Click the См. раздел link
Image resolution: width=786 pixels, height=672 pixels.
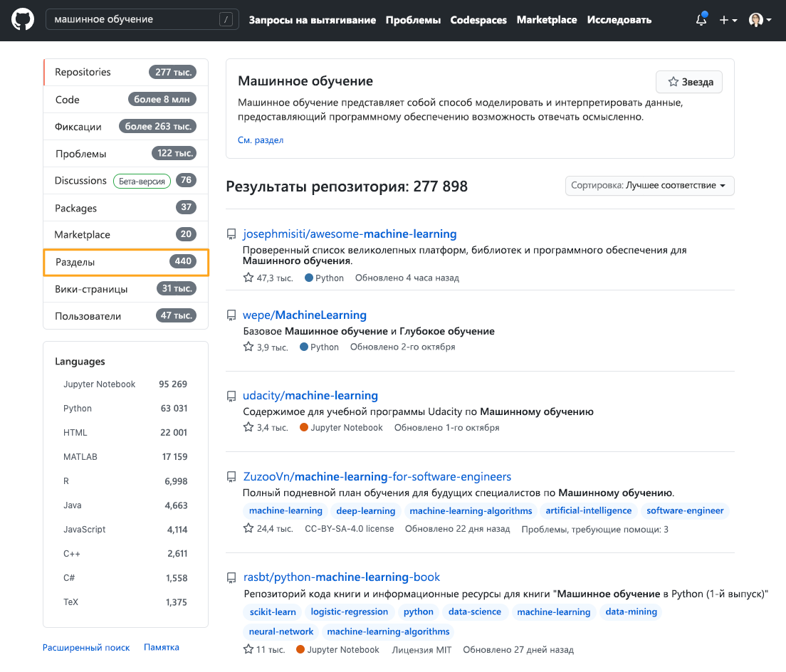tap(261, 140)
